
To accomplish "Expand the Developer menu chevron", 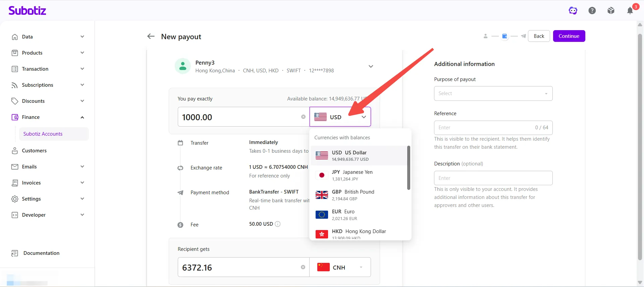I will coord(82,215).
